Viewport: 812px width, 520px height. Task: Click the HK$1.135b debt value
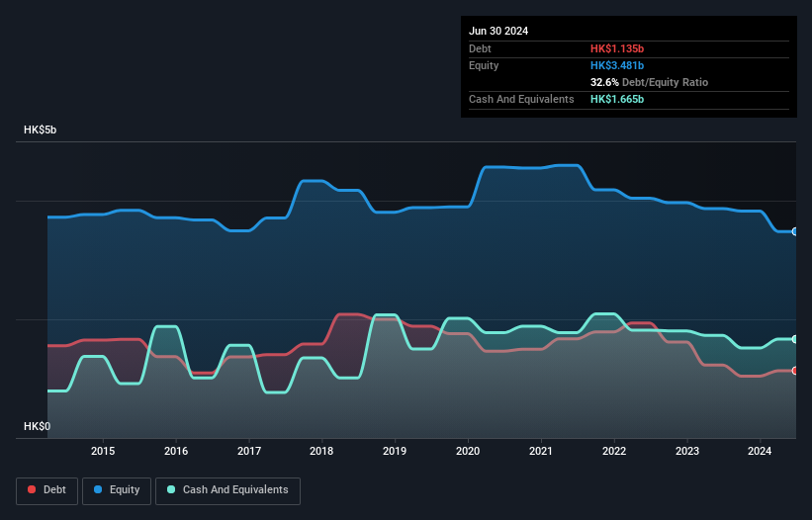click(617, 48)
